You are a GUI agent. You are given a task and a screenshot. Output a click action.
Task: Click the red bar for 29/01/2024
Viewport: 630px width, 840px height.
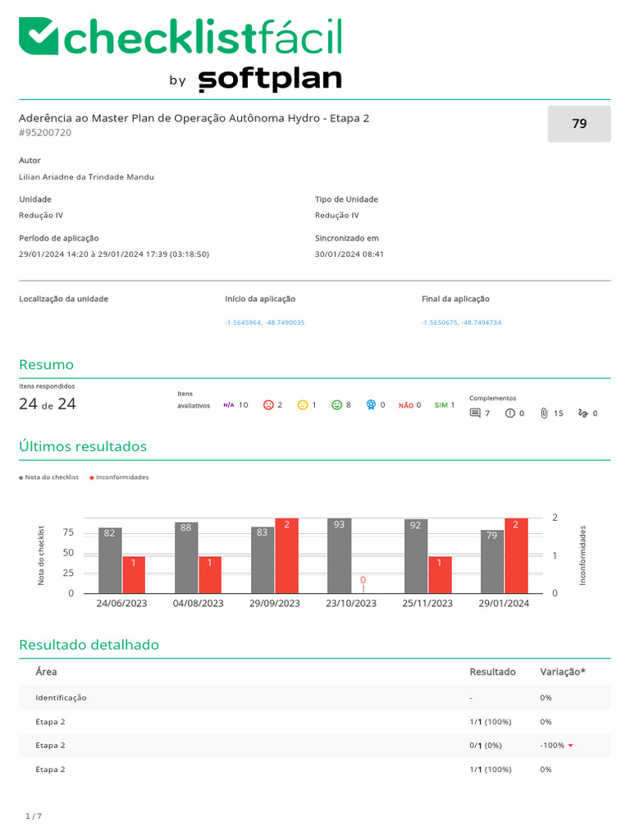[516, 555]
